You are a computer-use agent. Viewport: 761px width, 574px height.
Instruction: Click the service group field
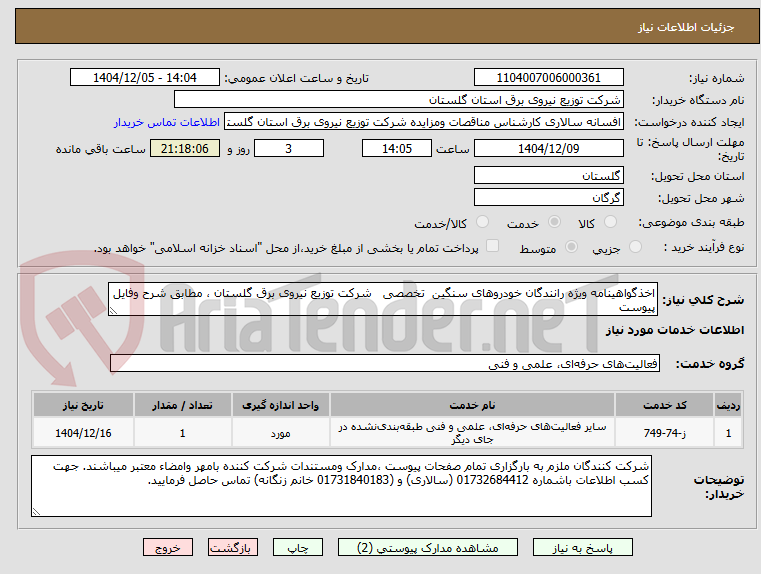385,363
